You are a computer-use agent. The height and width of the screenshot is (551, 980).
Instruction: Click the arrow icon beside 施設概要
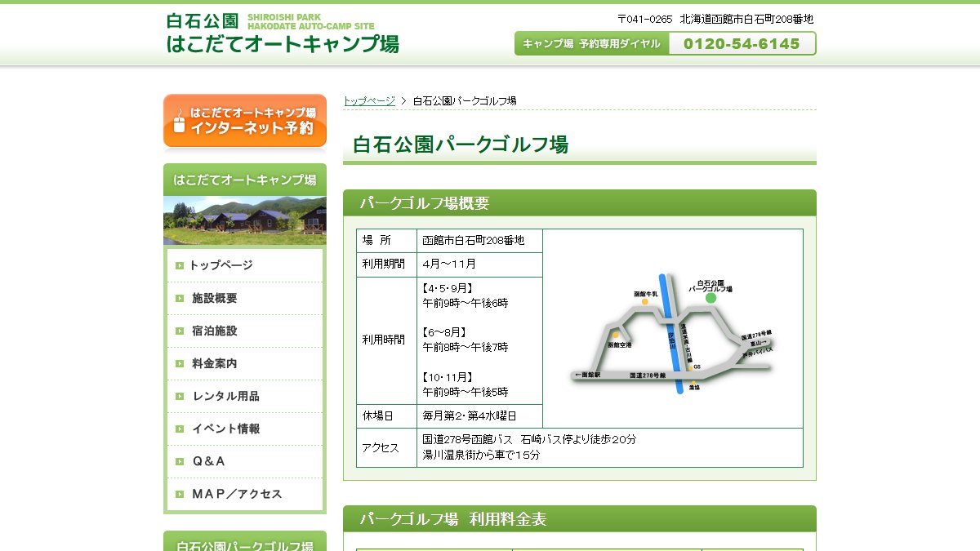click(180, 298)
